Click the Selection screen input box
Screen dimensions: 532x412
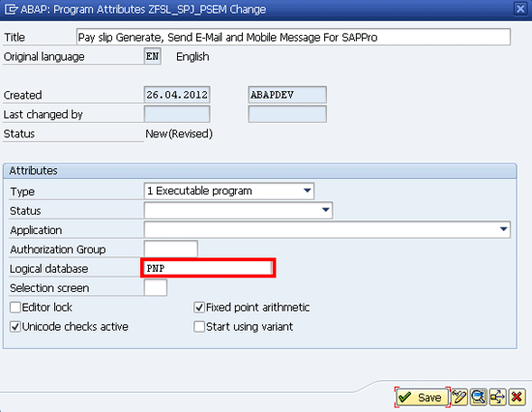[x=156, y=288]
